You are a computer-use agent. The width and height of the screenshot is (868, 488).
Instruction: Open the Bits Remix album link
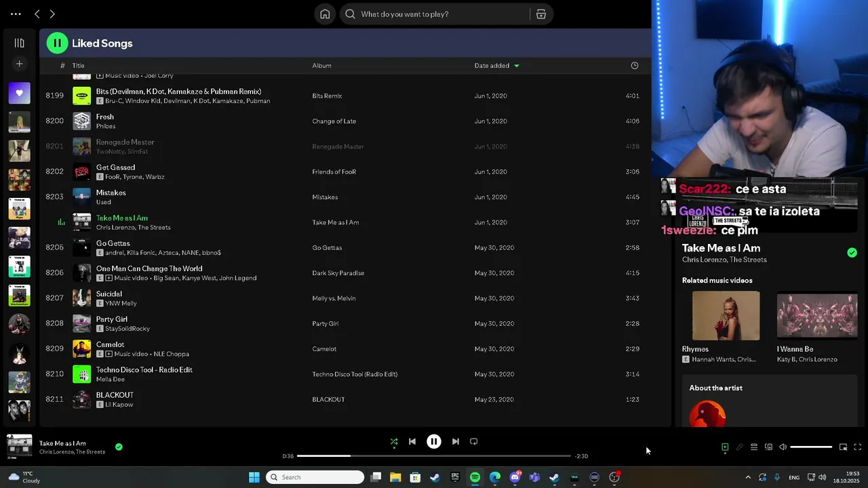pyautogui.click(x=327, y=96)
